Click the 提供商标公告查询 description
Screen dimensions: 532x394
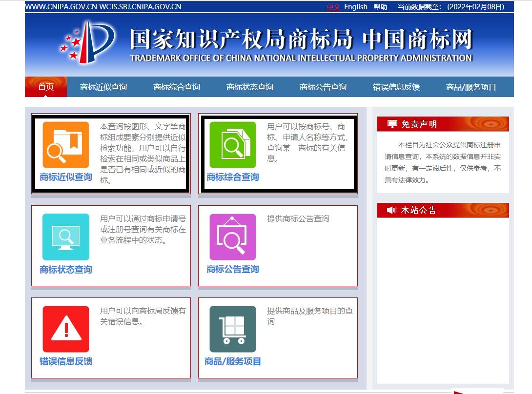tap(298, 219)
